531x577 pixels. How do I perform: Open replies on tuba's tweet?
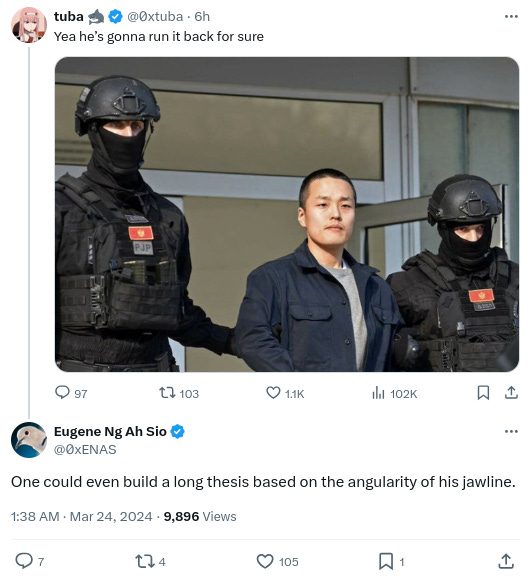(x=71, y=393)
